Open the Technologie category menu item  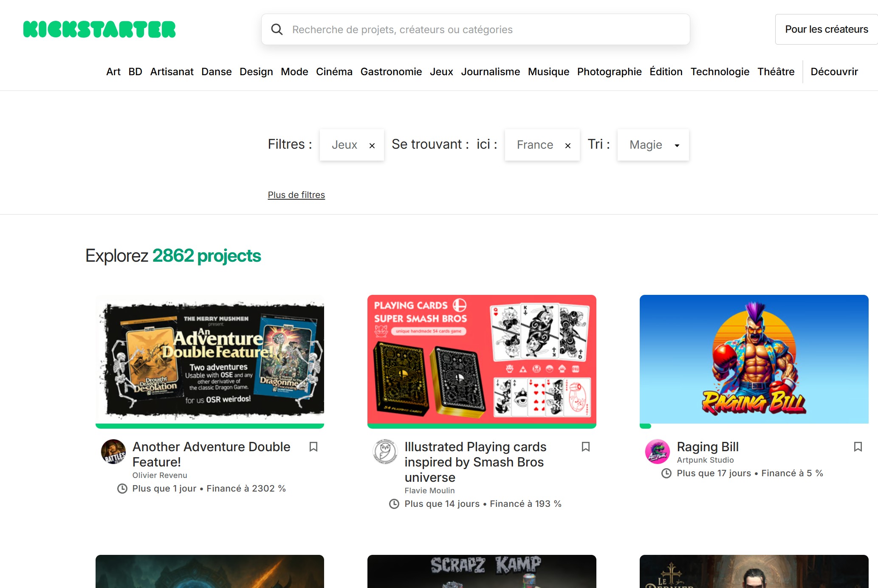click(720, 72)
